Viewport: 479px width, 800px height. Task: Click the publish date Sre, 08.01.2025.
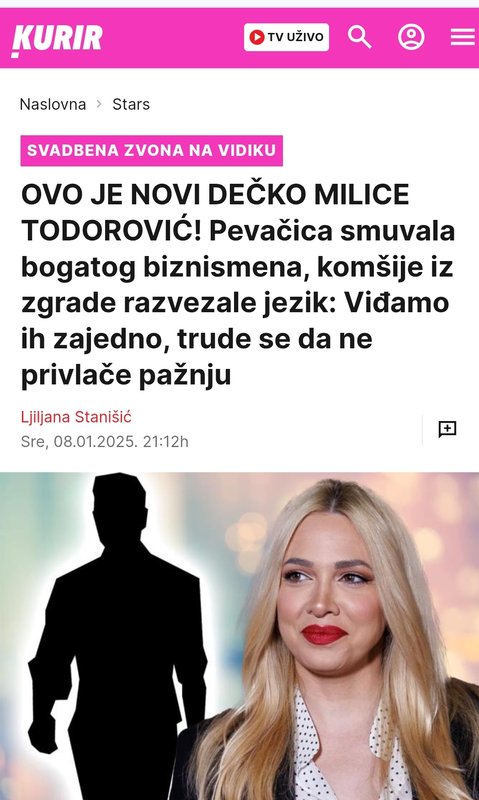79,442
